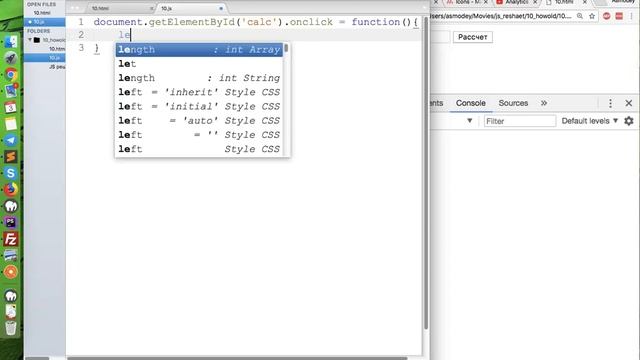Open the Notes app in the dock
This screenshot has height=360, width=640.
[11, 124]
